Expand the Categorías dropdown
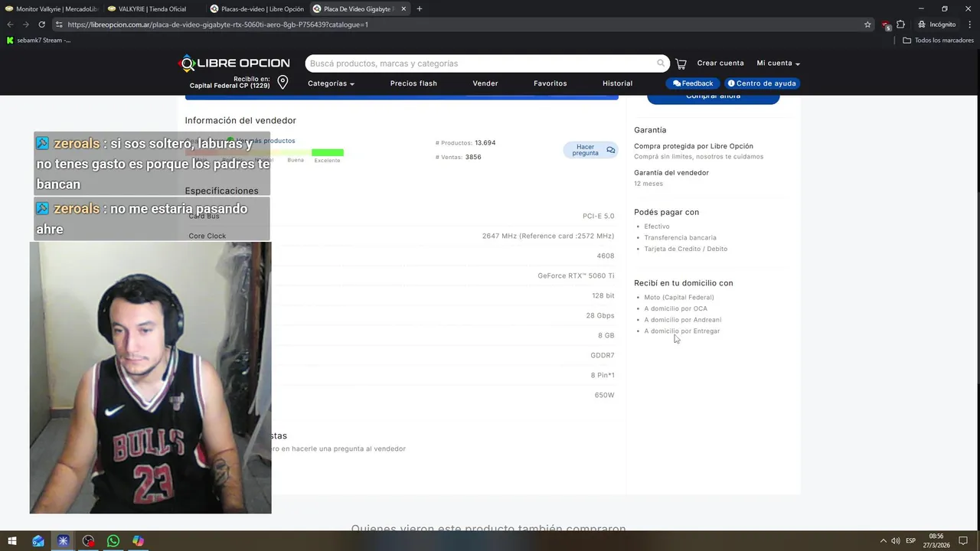Screen dimensions: 980x551 [331, 83]
